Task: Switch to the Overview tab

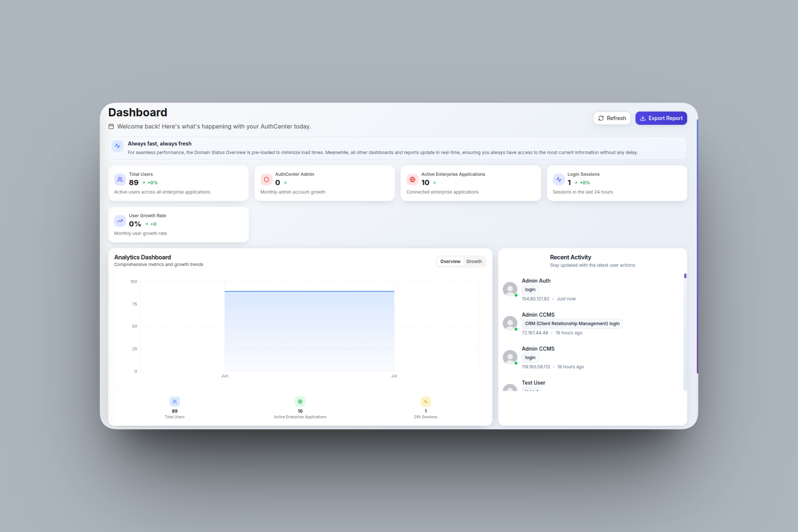Action: click(450, 261)
